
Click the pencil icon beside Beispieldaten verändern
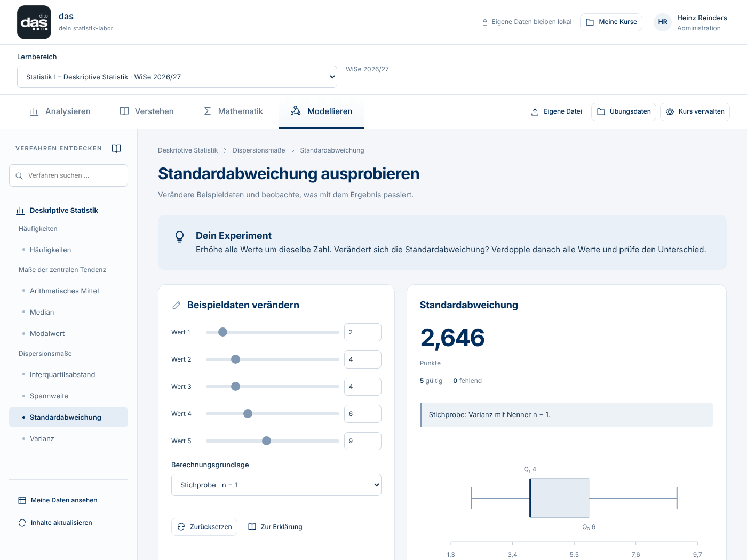tap(177, 305)
